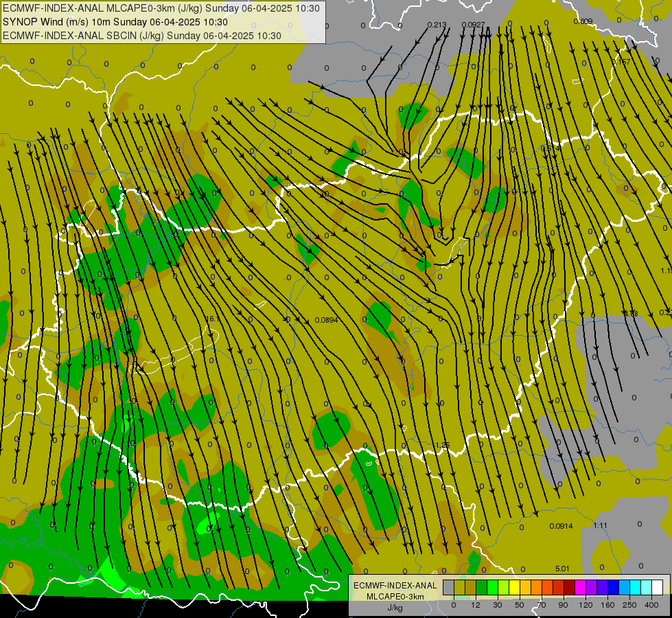The image size is (672, 618).
Task: Click the cyan legend swatch
Action: pos(636,587)
